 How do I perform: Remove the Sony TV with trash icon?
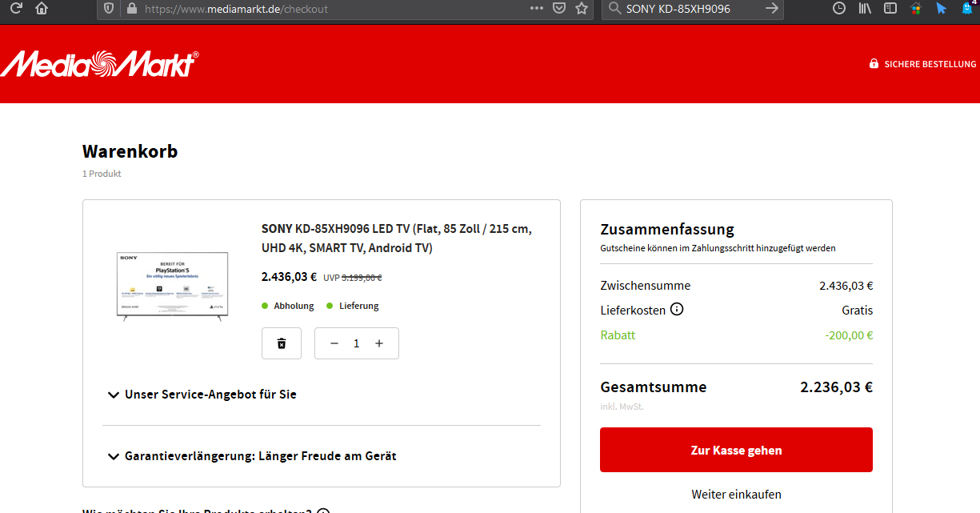click(282, 343)
